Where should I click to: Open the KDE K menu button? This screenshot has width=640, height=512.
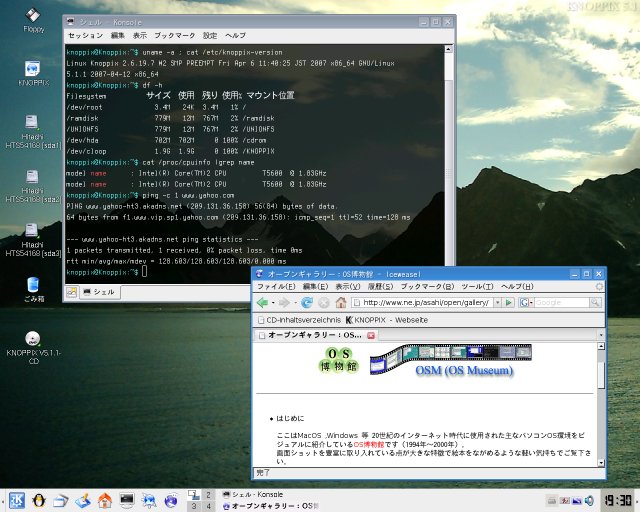point(17,500)
